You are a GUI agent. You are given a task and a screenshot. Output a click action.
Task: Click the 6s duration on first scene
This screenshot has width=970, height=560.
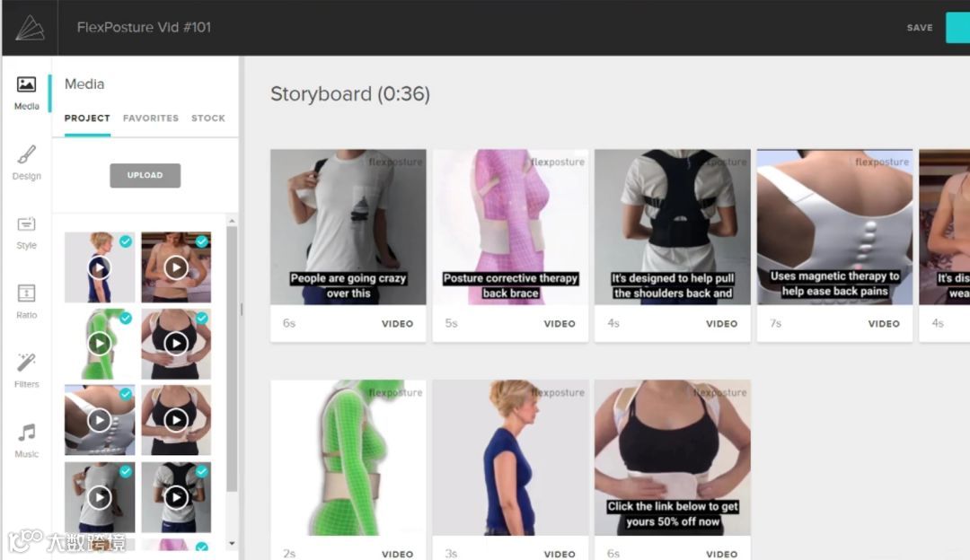289,323
